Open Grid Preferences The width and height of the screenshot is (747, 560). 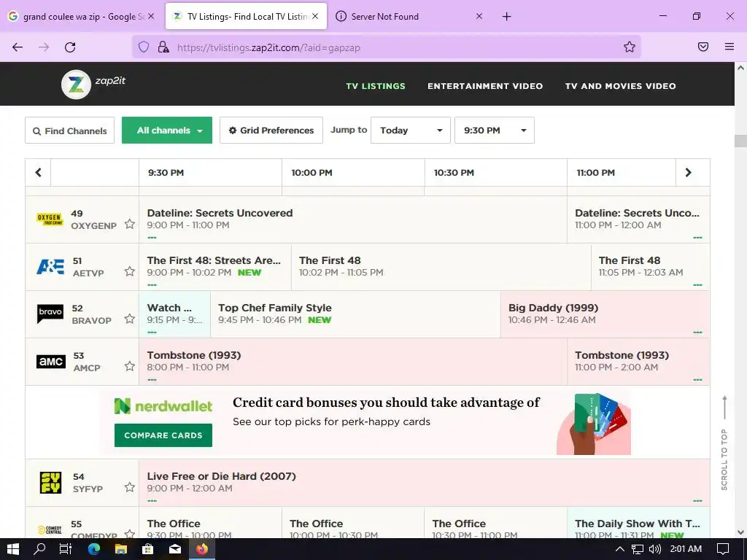(x=271, y=130)
